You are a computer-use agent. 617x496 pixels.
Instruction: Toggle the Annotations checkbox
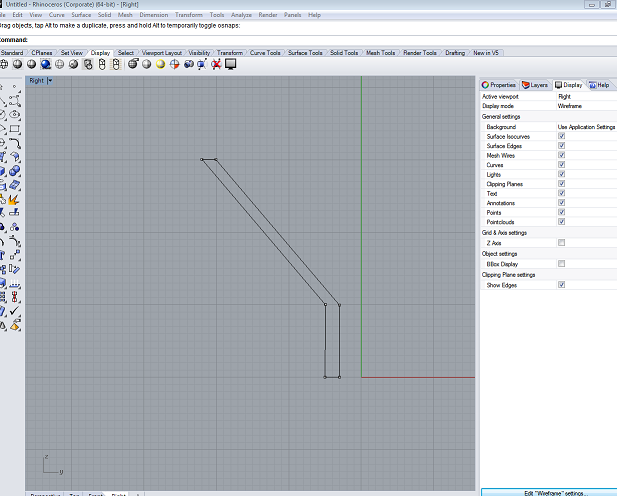[562, 202]
